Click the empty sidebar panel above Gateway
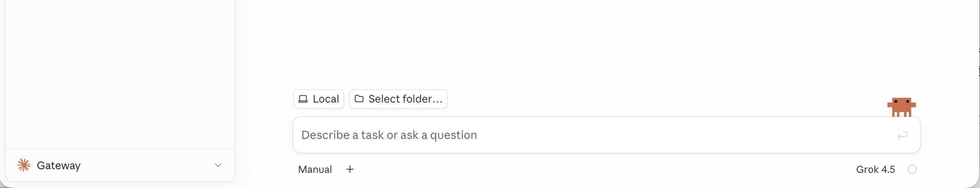The width and height of the screenshot is (980, 188). 120,74
